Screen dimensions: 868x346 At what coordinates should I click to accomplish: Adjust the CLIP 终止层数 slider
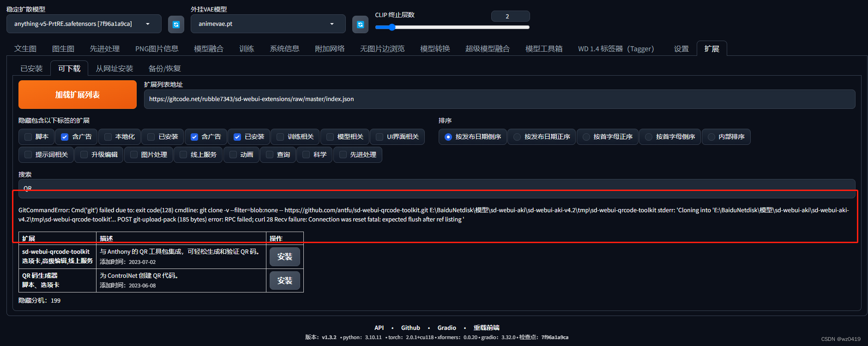(452, 27)
